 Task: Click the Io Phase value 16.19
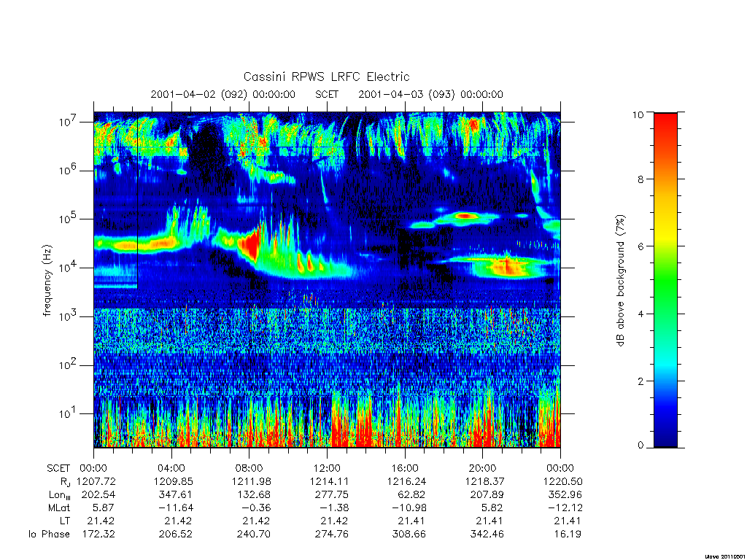coord(568,534)
